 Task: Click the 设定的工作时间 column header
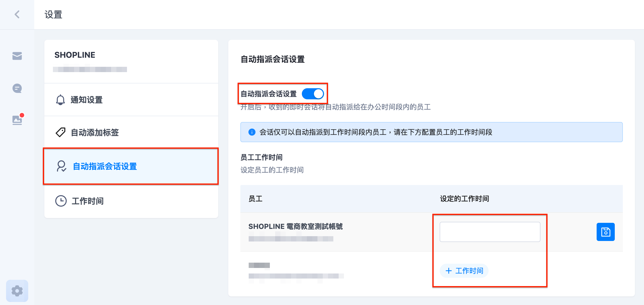tap(464, 199)
